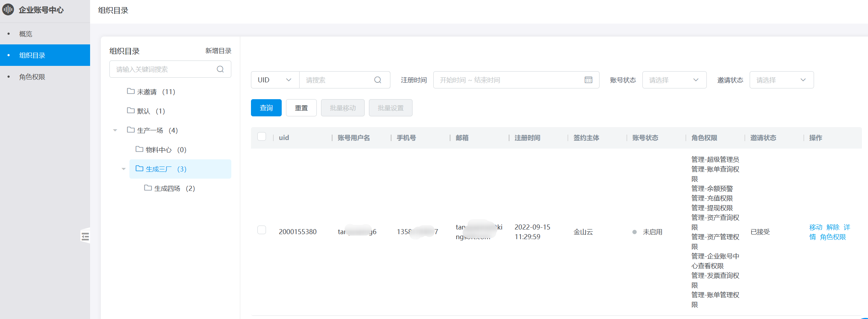
Task: Tick the checkbox for user 2000155380
Action: [x=262, y=230]
